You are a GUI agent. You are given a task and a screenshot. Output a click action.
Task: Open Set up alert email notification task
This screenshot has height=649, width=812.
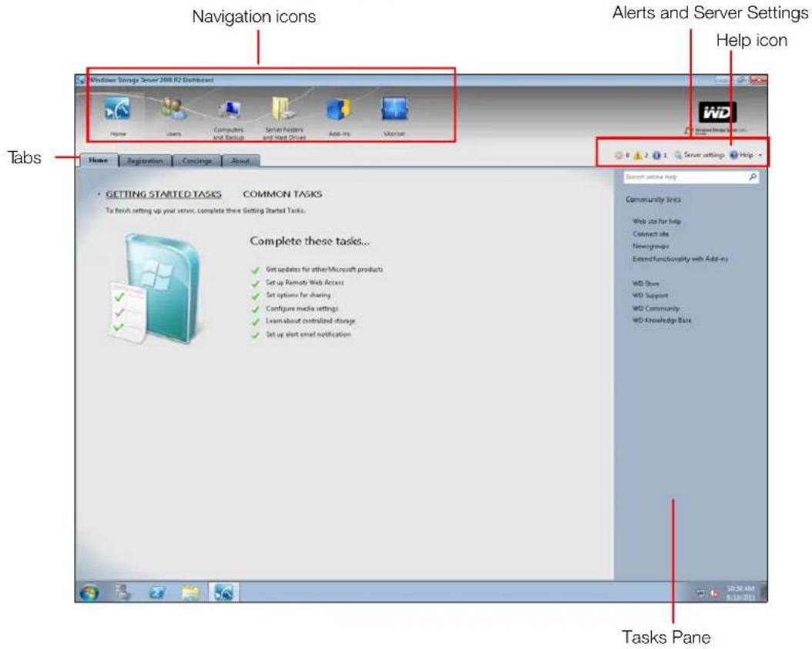click(x=308, y=335)
